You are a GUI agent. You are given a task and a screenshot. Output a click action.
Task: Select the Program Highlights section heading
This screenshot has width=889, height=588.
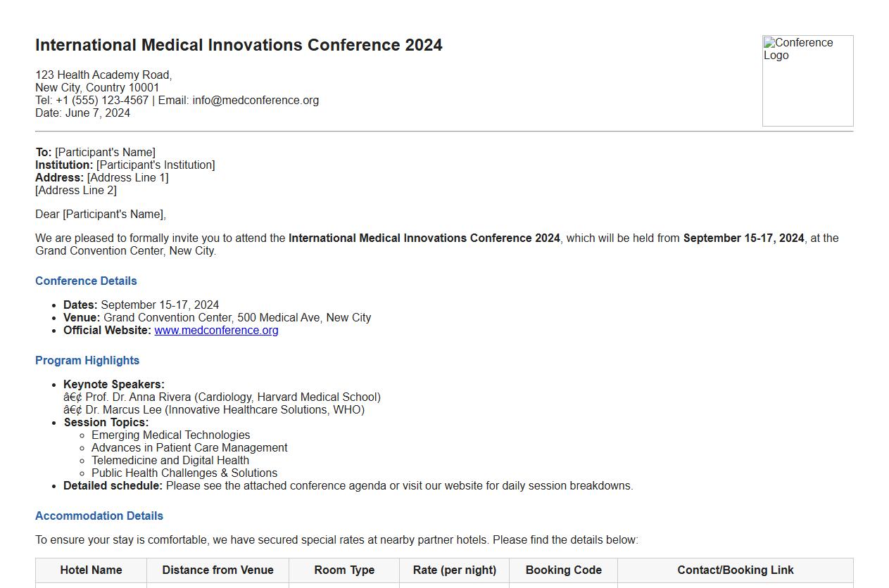click(x=87, y=361)
